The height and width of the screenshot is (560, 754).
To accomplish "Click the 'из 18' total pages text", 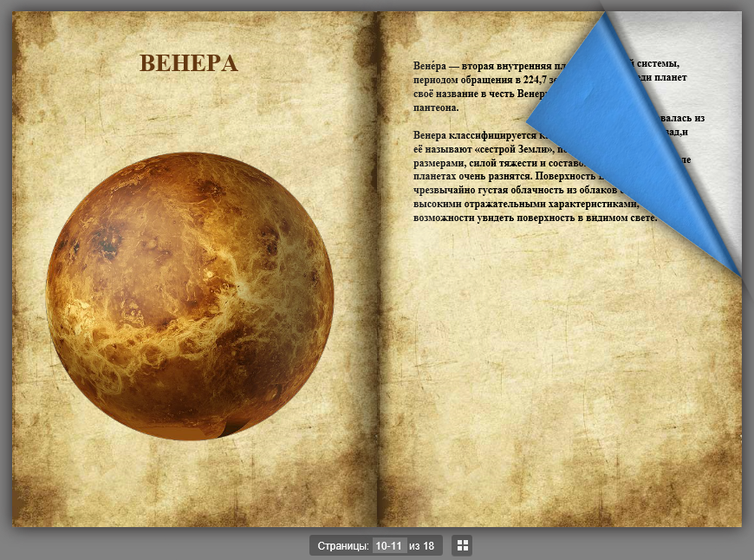I will tap(422, 546).
